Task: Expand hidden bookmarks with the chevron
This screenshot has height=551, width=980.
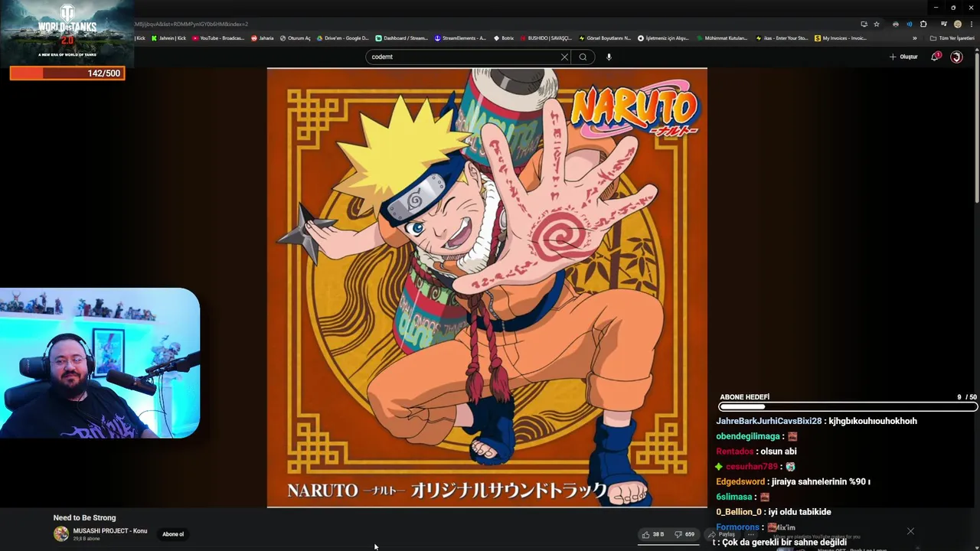Action: point(914,38)
